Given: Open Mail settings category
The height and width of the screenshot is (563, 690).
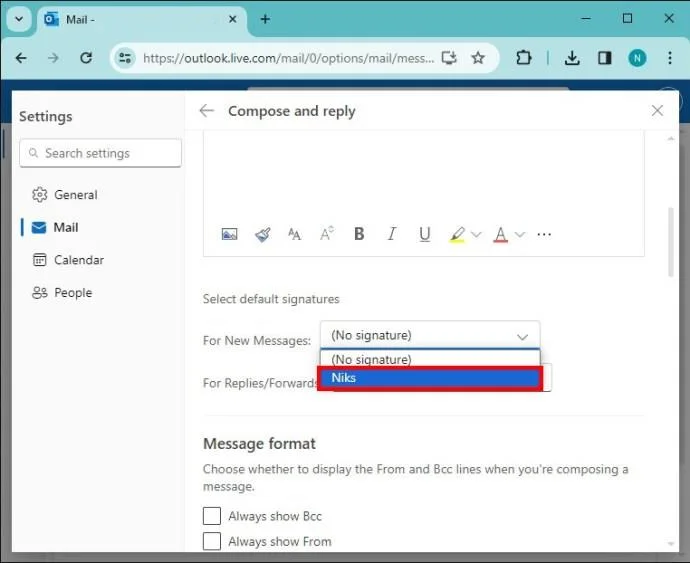Looking at the screenshot, I should coord(55,228).
